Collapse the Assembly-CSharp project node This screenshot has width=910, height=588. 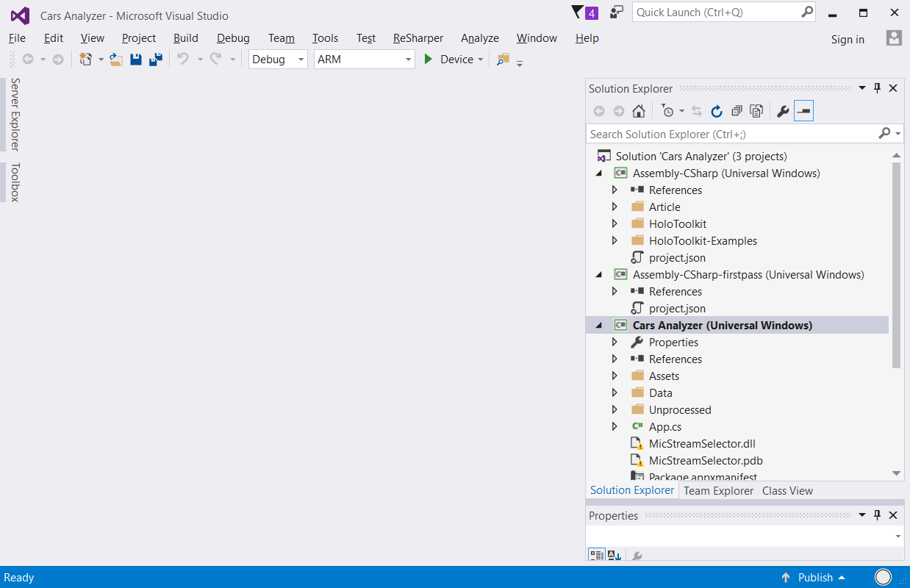coord(598,173)
